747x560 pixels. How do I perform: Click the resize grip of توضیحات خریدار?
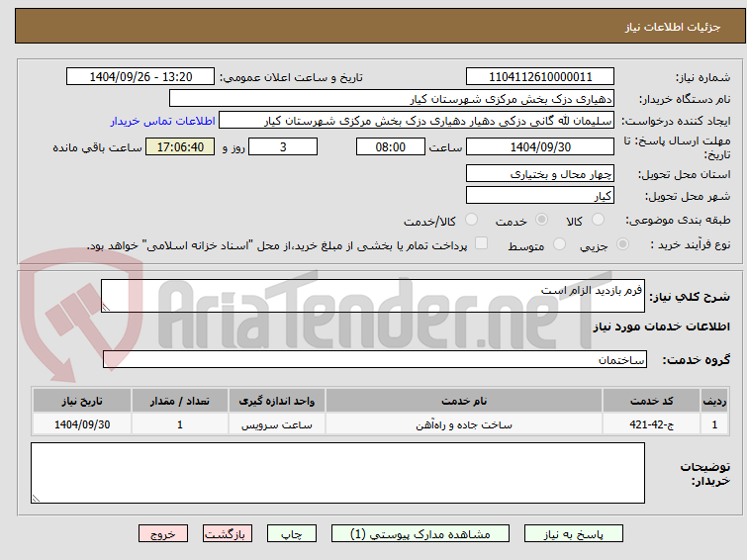[36, 498]
